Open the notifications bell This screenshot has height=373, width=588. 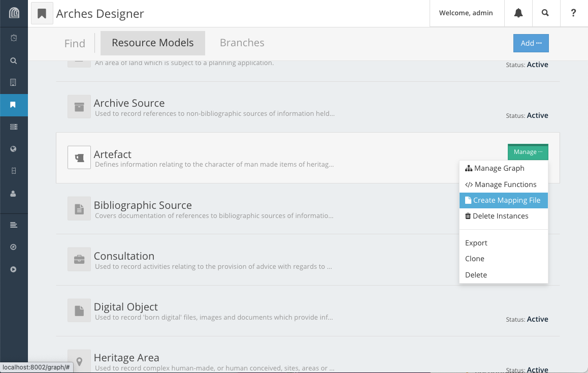point(518,13)
